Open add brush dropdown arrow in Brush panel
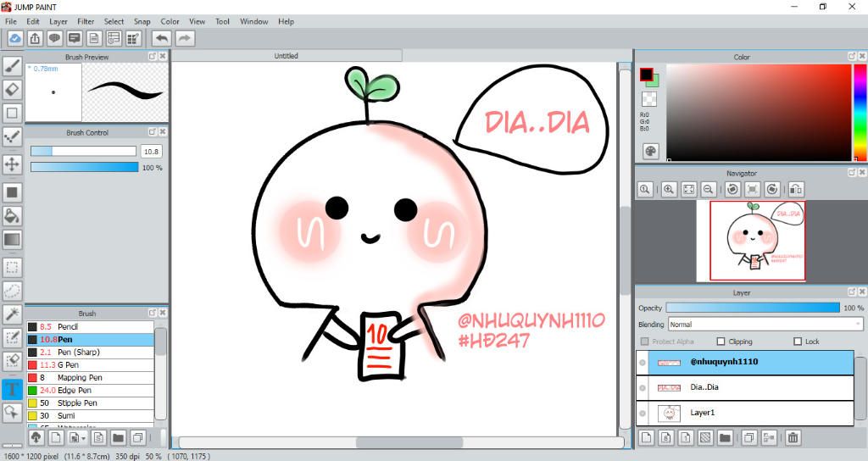Screen dimensions: 868x461 coord(83,438)
